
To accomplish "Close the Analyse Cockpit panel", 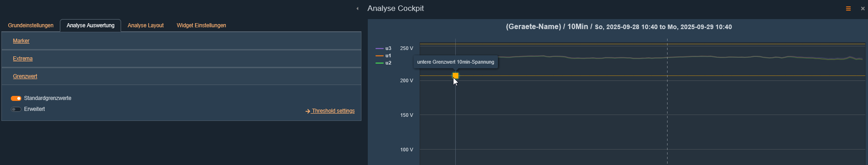I will tap(863, 9).
